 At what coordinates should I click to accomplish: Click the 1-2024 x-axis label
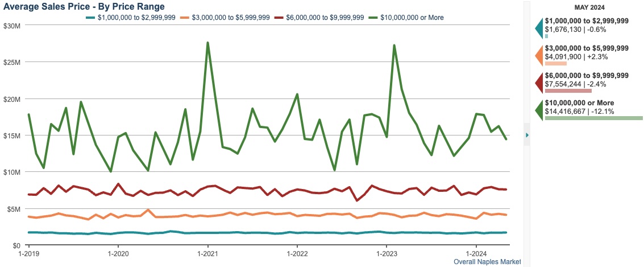476,254
